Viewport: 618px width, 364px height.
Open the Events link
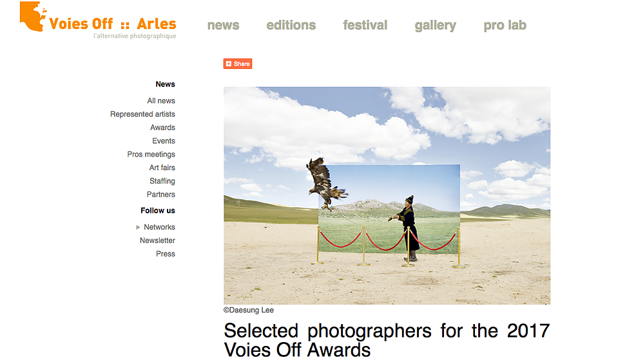click(x=164, y=141)
